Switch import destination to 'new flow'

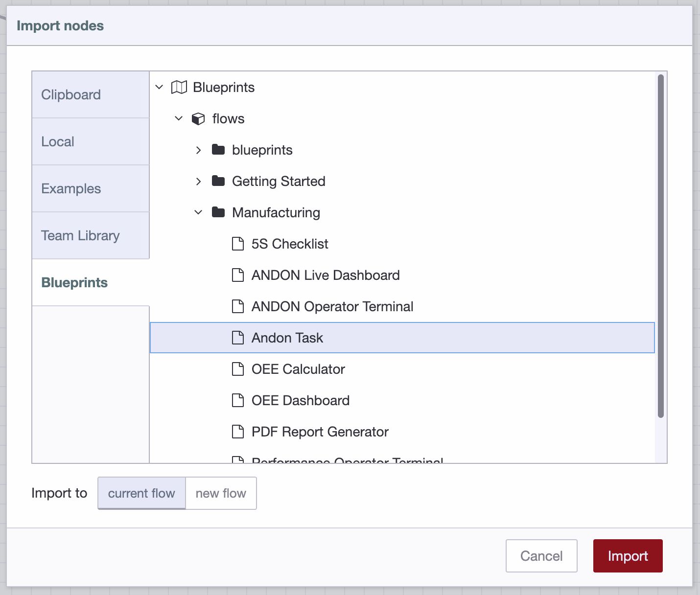click(x=221, y=493)
